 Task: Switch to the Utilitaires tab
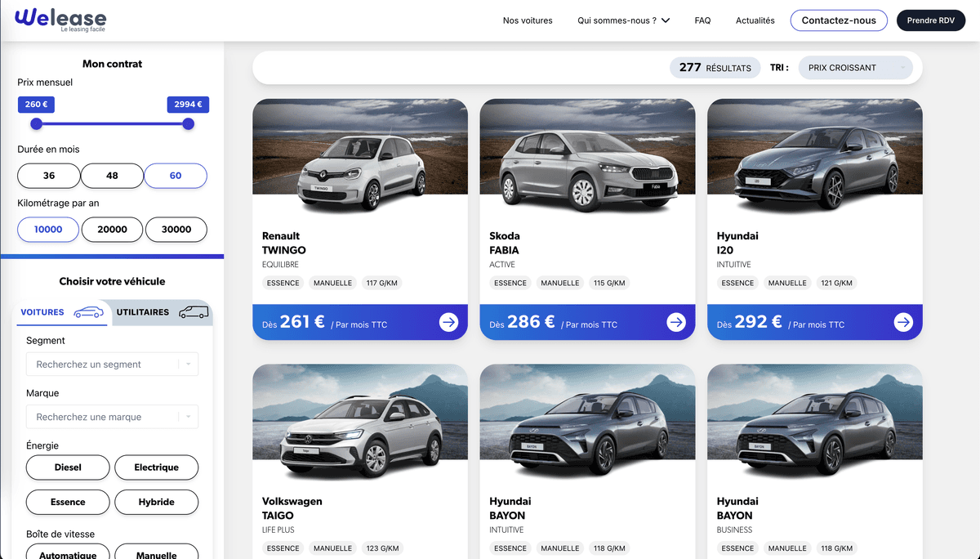pyautogui.click(x=163, y=312)
